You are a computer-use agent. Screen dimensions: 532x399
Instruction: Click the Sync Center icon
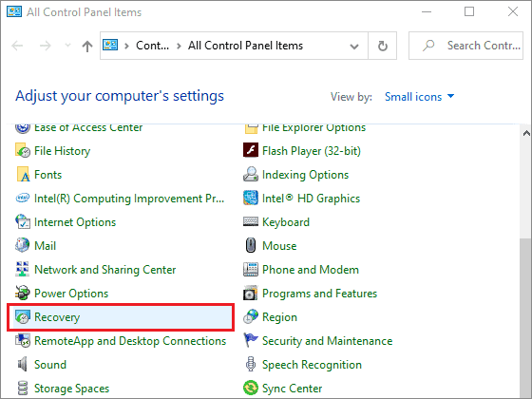point(251,389)
